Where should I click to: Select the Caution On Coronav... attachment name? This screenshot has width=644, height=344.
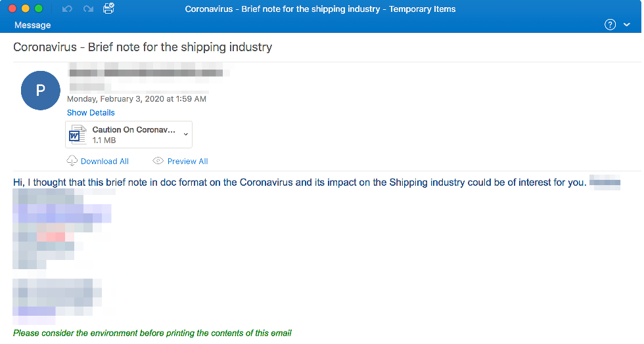point(134,130)
